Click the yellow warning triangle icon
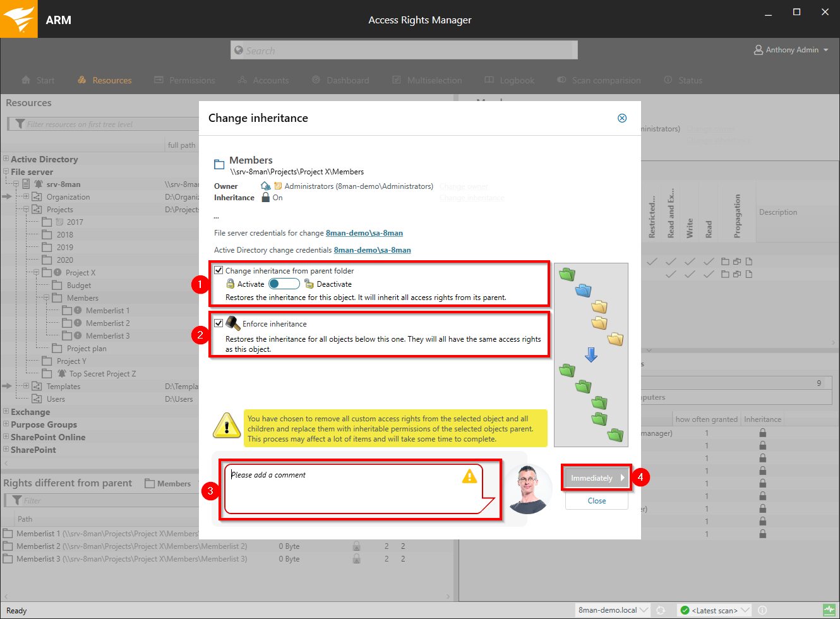840x619 pixels. (x=227, y=426)
